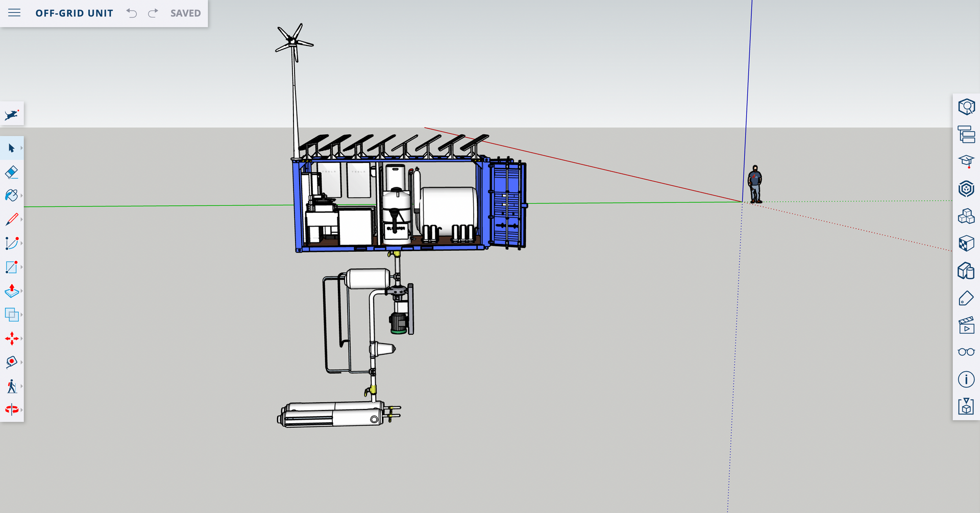Click the wind turbine blades
Screen dimensions: 980x513
pyautogui.click(x=293, y=40)
